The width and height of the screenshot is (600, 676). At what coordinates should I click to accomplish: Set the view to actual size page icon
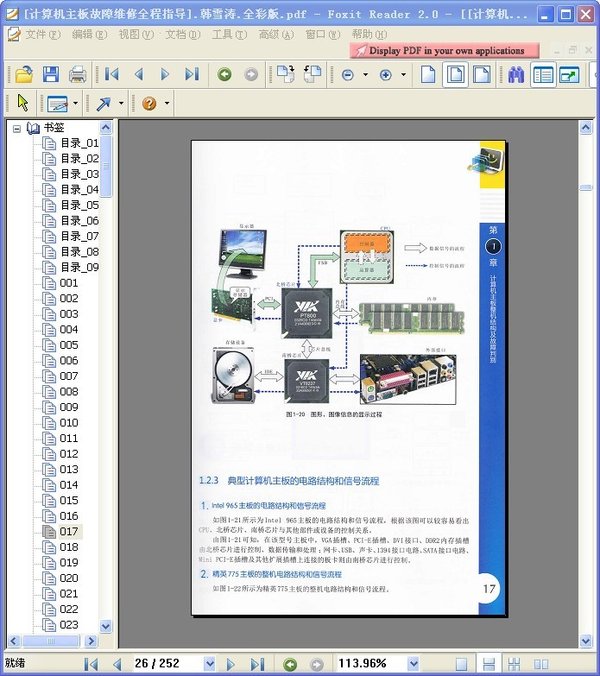pyautogui.click(x=428, y=74)
